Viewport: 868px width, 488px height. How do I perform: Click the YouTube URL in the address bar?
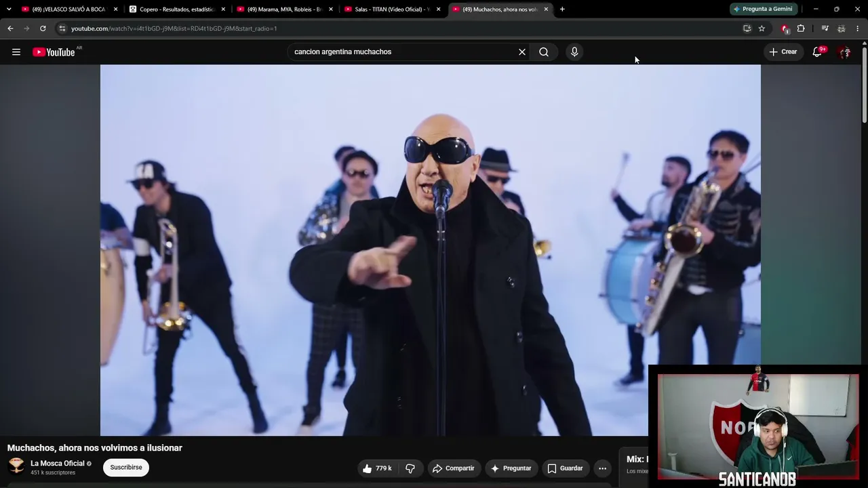[174, 28]
